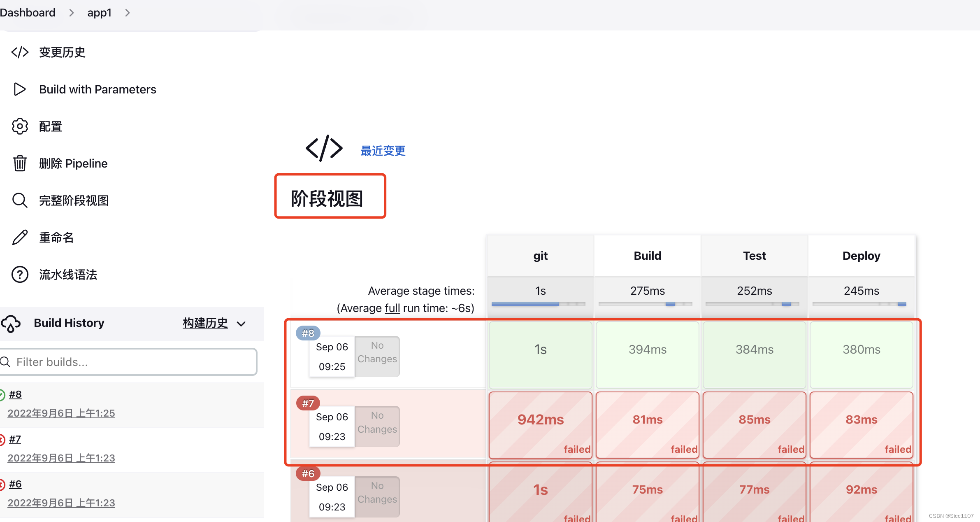Click the Build History cloud icon
Image resolution: width=980 pixels, height=522 pixels.
click(x=10, y=324)
